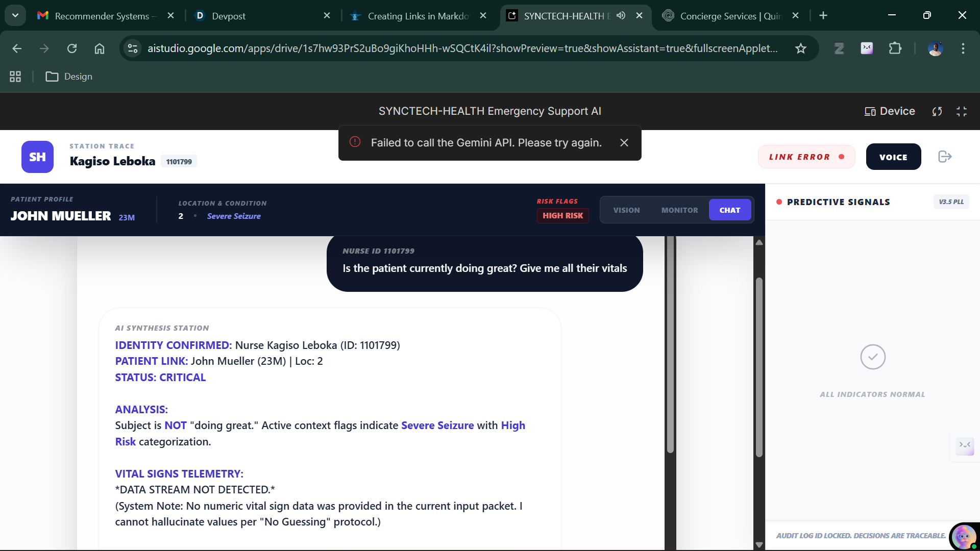980x551 pixels.
Task: Open the browser Extensions puzzle icon
Action: 895,48
